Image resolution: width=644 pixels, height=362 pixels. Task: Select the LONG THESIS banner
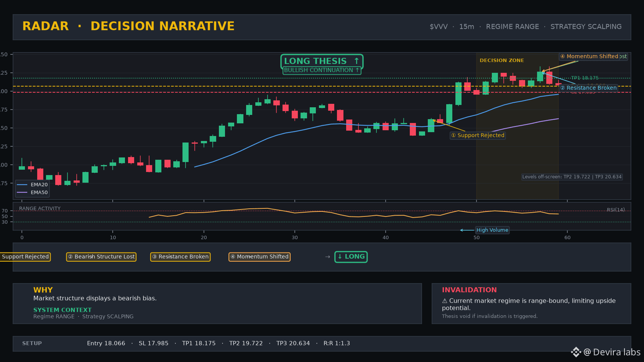point(322,61)
